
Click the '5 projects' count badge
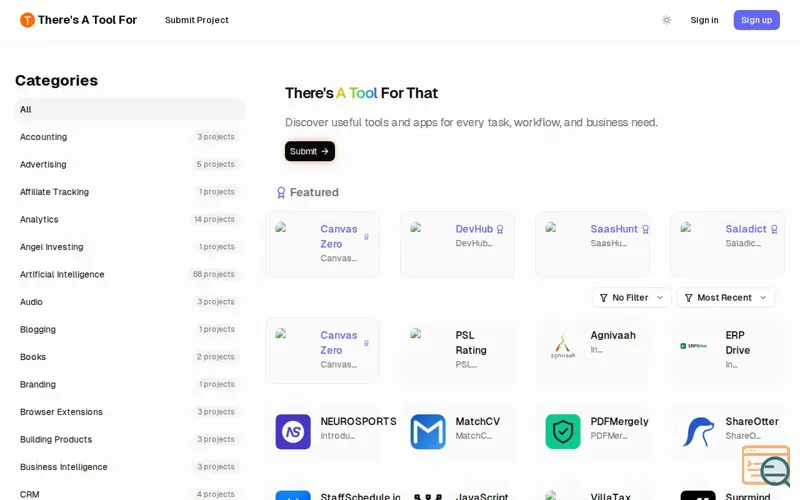(x=216, y=164)
